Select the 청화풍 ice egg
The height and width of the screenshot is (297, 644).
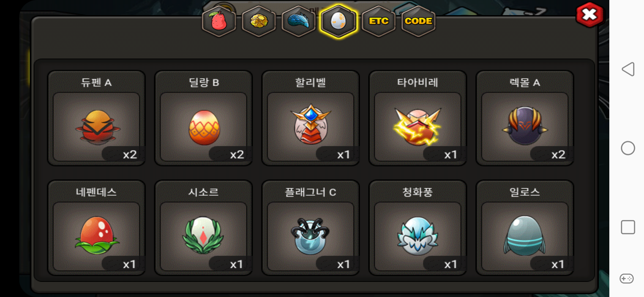click(417, 228)
